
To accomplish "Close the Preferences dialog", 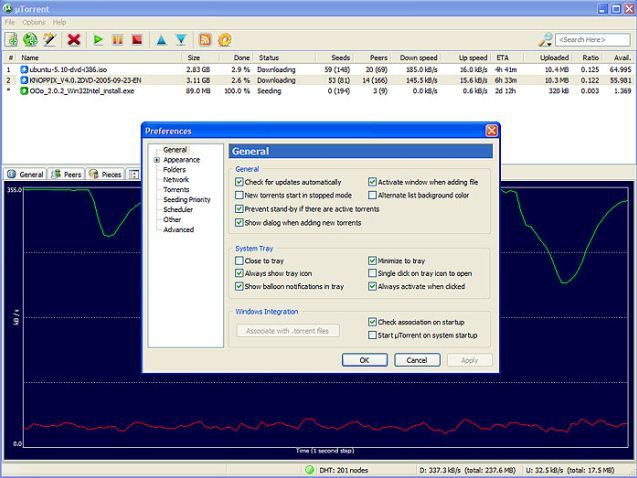I will click(x=492, y=130).
